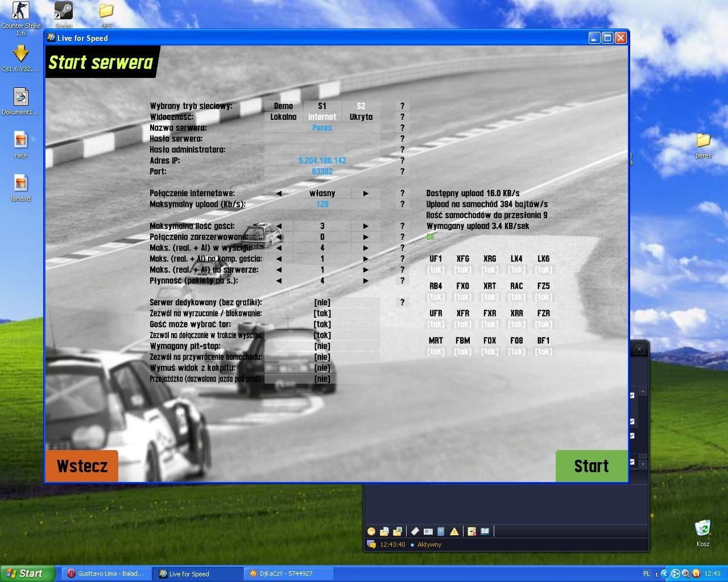This screenshot has width=728, height=582.
Task: Toggle Zezwól na dołączanie w trakcie wyścigu
Action: click(x=322, y=335)
